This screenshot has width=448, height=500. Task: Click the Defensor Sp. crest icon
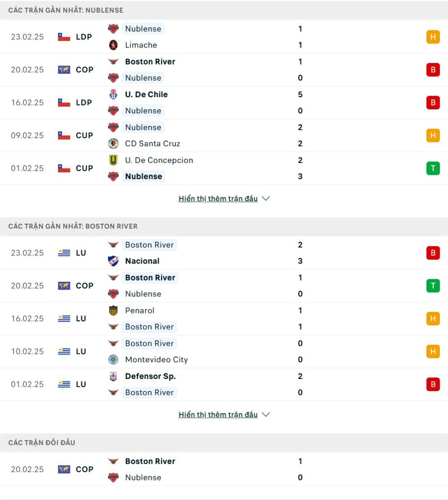coord(113,376)
